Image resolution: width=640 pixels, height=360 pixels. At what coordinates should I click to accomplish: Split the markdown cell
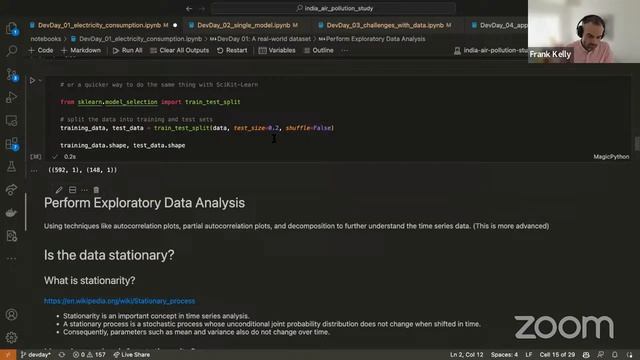tap(72, 190)
